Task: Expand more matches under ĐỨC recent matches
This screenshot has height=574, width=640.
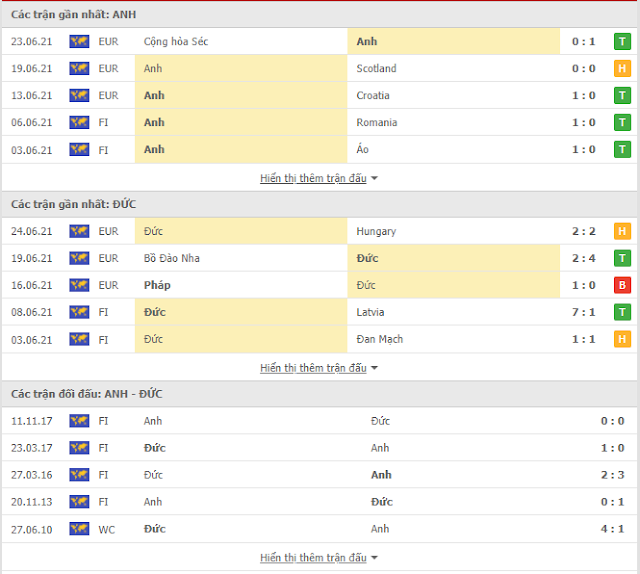Action: [x=319, y=368]
